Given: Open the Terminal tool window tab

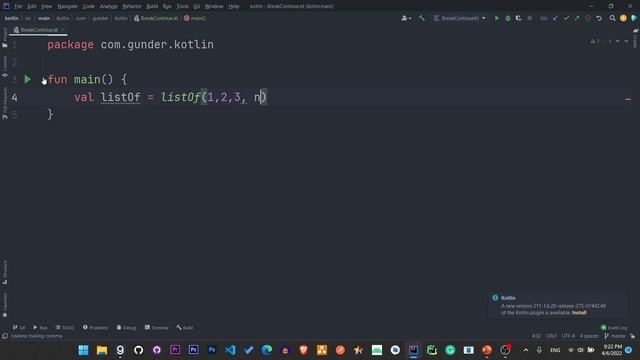Looking at the screenshot, I should (x=157, y=327).
